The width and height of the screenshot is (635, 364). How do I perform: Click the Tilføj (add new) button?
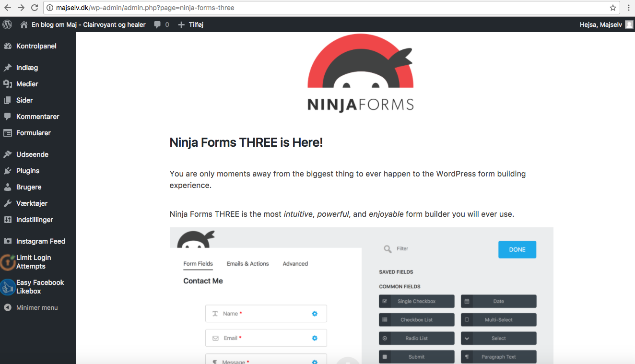click(x=191, y=24)
